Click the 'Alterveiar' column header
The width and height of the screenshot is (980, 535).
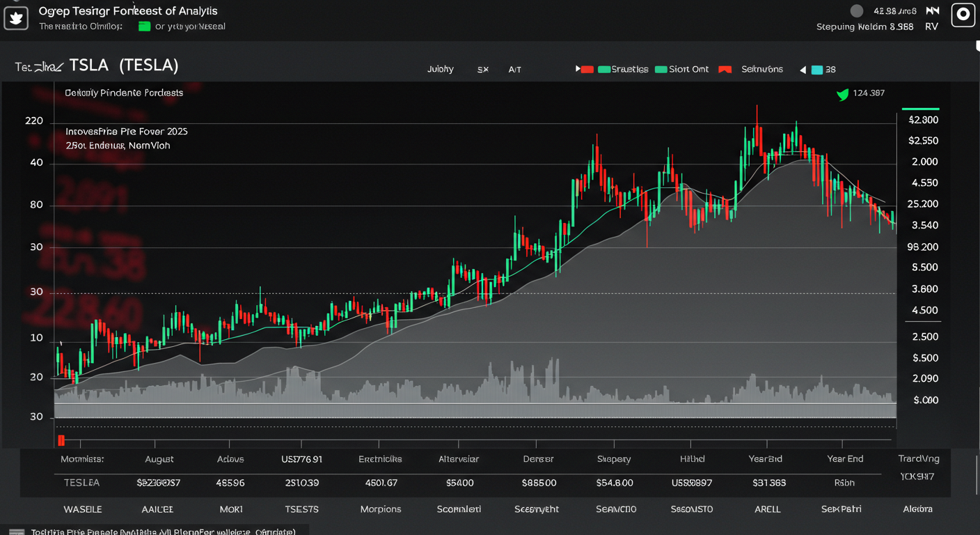tap(459, 459)
